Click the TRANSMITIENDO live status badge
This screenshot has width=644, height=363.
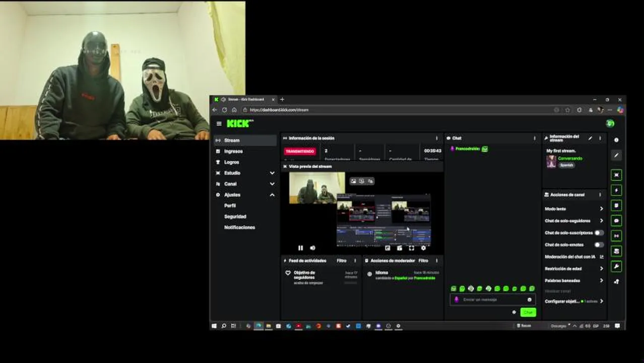coord(300,151)
